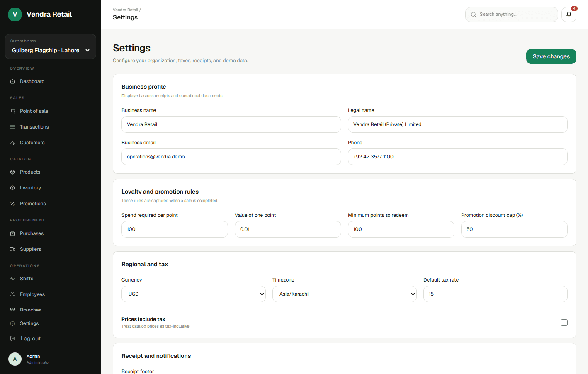Click the Receipt and notifications heading
Viewport: 588px width, 374px height.
(x=156, y=356)
